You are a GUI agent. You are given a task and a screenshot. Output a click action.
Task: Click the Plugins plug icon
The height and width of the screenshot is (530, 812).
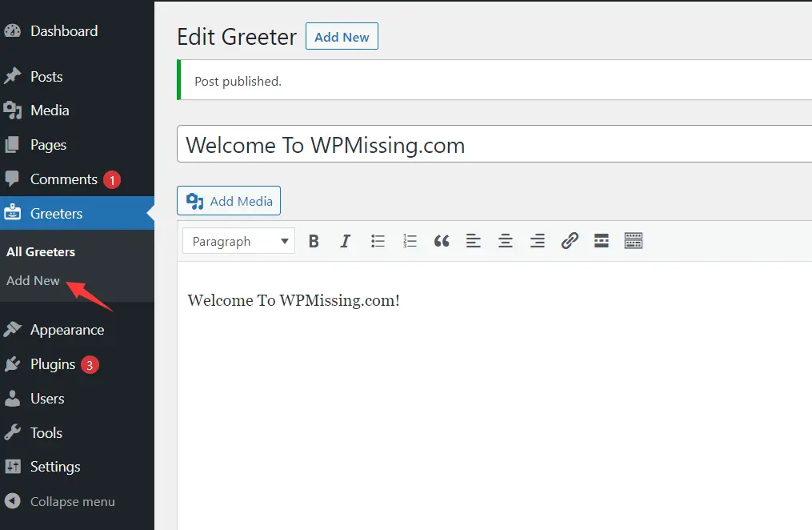click(13, 364)
